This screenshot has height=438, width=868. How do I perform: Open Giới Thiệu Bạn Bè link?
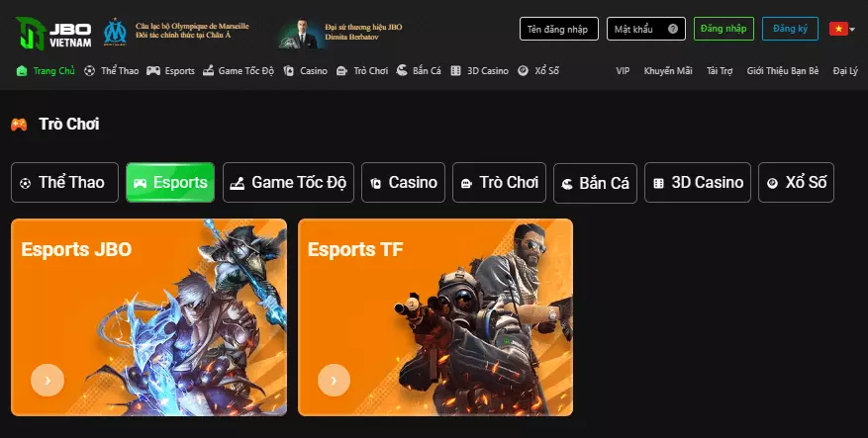point(783,71)
